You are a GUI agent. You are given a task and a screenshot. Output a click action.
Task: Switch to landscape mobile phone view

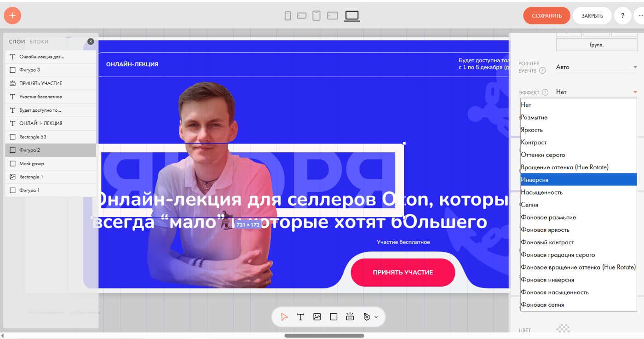pos(302,16)
